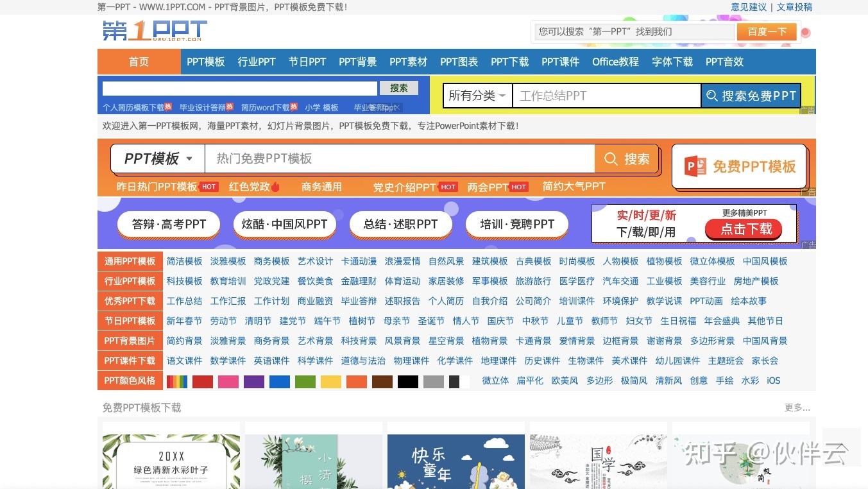Choose the black color style swatch

408,382
